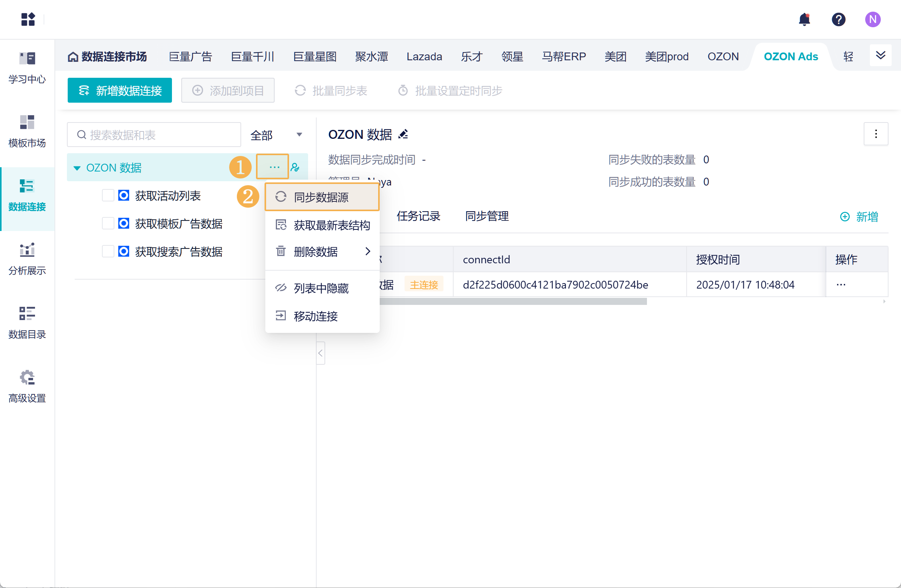Open the 数据连接市场 tab
Image resolution: width=901 pixels, height=588 pixels.
point(107,57)
